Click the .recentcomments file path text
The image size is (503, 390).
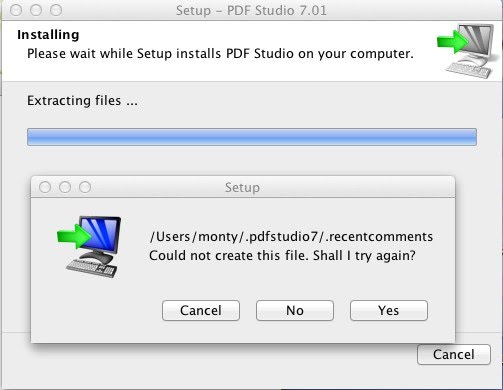click(x=291, y=237)
